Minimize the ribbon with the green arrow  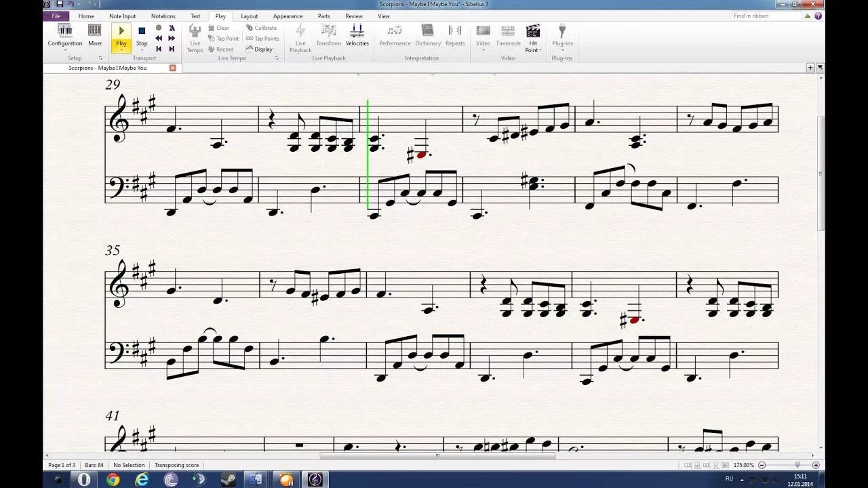pos(809,16)
